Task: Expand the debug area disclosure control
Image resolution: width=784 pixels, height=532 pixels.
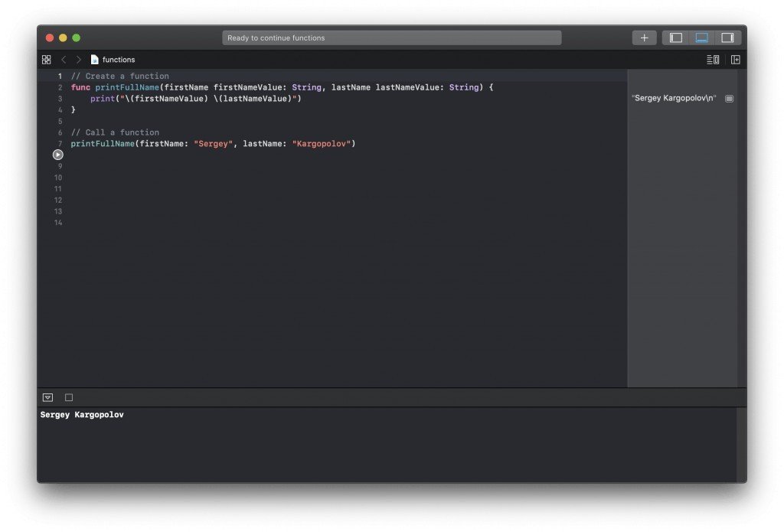Action: pos(47,397)
